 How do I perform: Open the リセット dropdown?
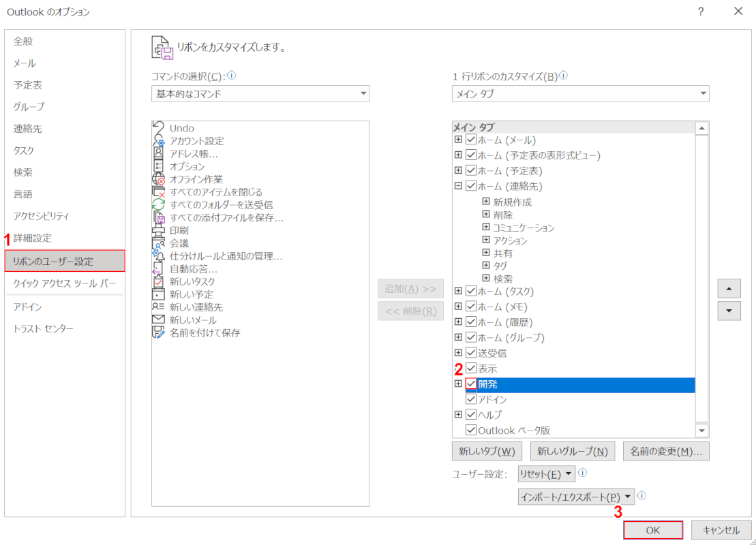pyautogui.click(x=546, y=473)
